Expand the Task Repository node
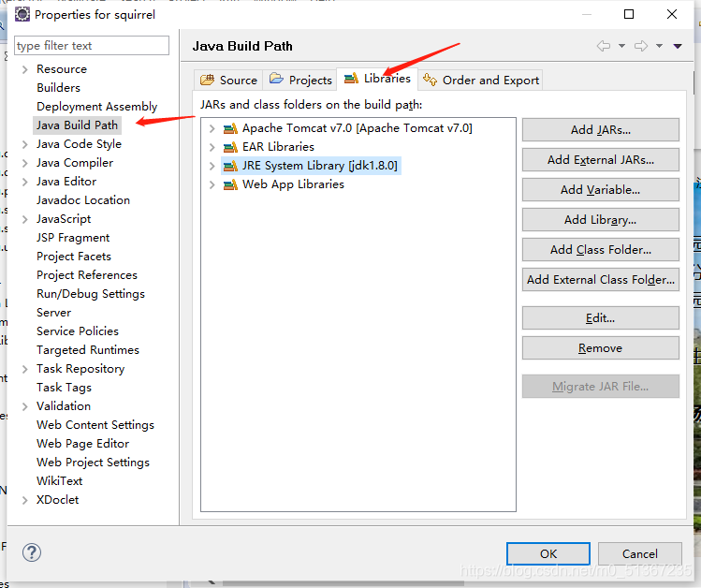Image resolution: width=701 pixels, height=588 pixels. pyautogui.click(x=25, y=369)
